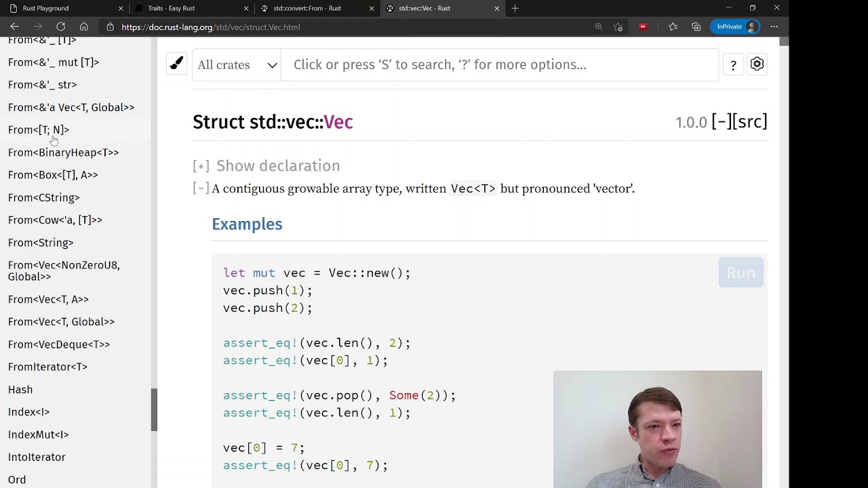The height and width of the screenshot is (488, 868).
Task: Open the Collections icon
Action: 696,27
